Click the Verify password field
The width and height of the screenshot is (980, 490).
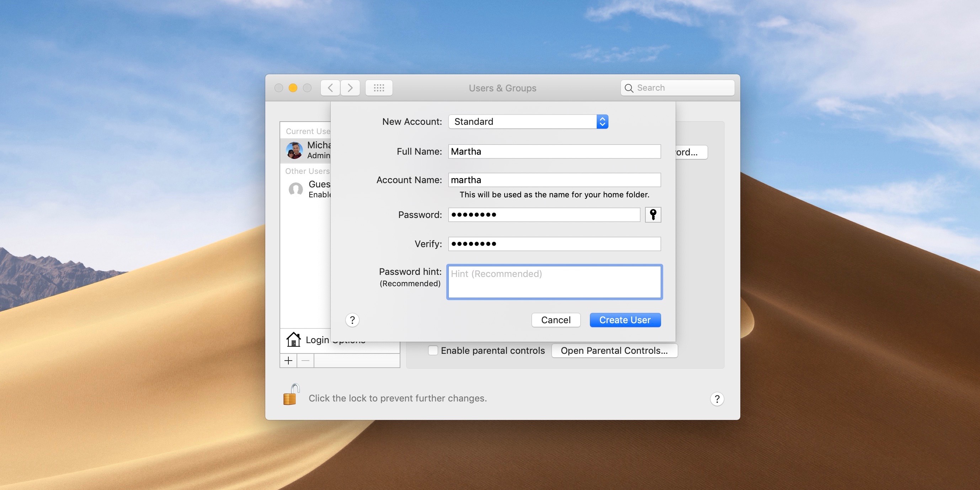[554, 244]
